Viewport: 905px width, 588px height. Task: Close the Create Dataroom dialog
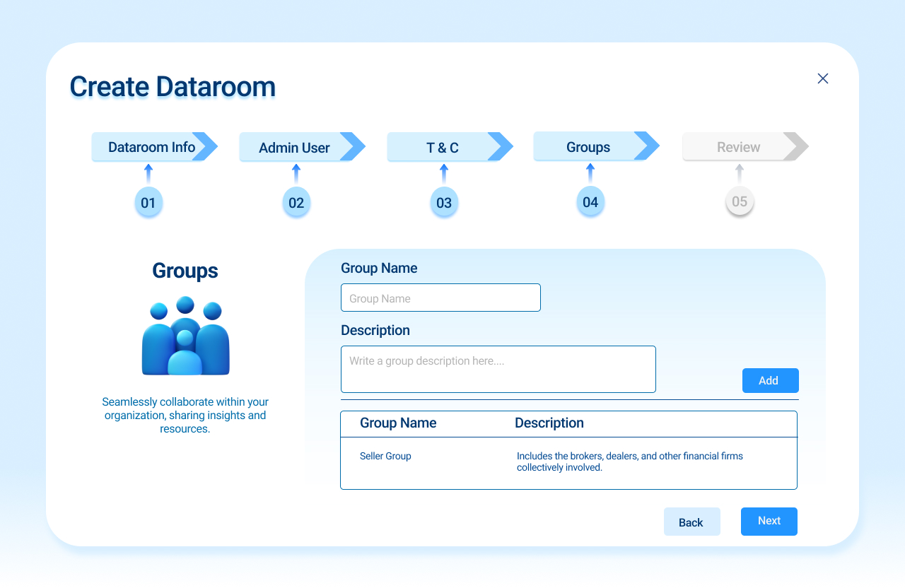823,78
